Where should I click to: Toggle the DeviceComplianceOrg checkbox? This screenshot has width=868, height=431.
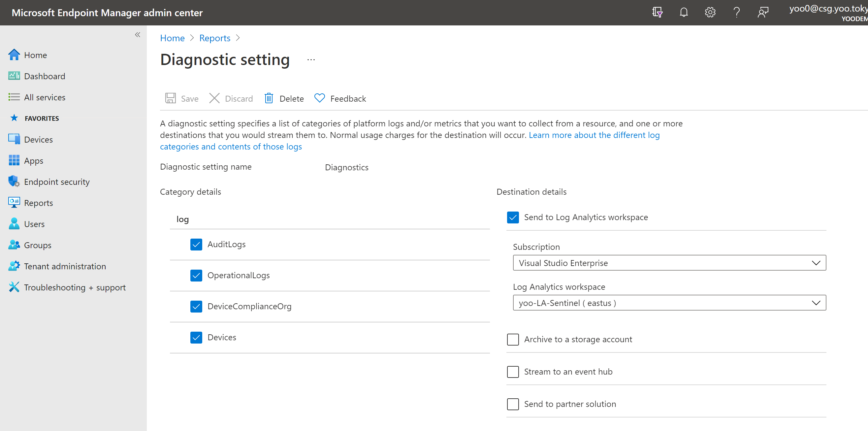coord(196,306)
